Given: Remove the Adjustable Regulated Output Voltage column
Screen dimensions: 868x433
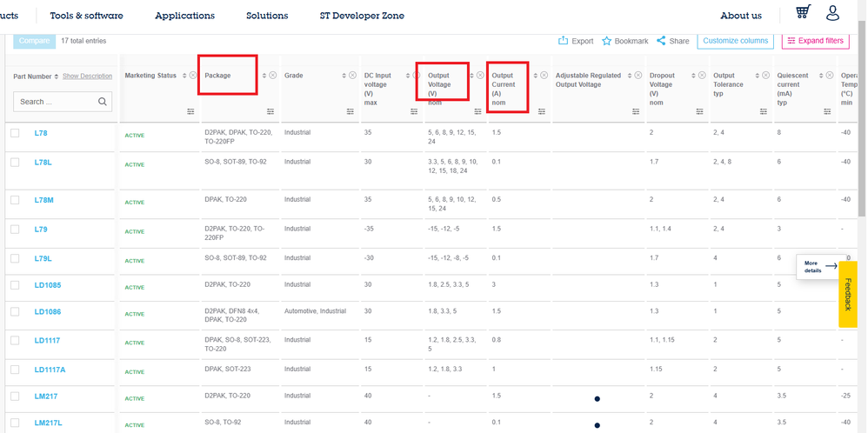Looking at the screenshot, I should coord(638,76).
